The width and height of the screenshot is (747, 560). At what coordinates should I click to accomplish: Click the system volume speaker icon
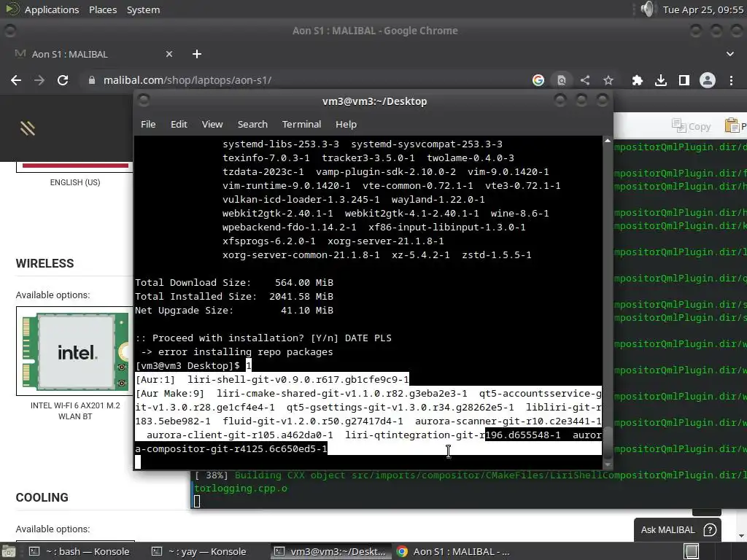648,9
